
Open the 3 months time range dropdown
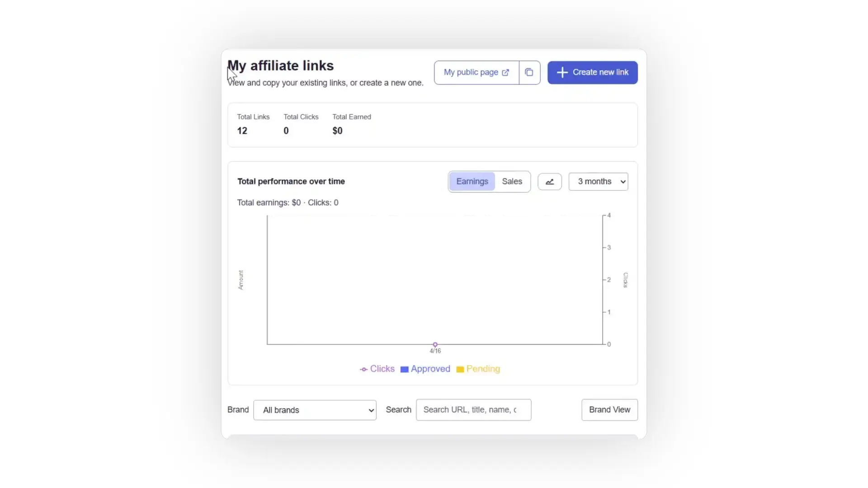tap(598, 181)
